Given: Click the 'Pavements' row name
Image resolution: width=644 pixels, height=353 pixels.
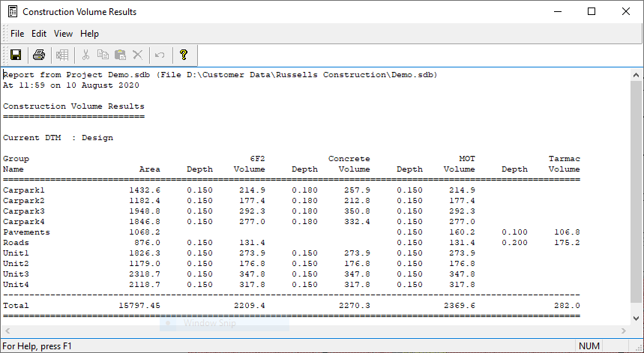Looking at the screenshot, I should [x=26, y=232].
